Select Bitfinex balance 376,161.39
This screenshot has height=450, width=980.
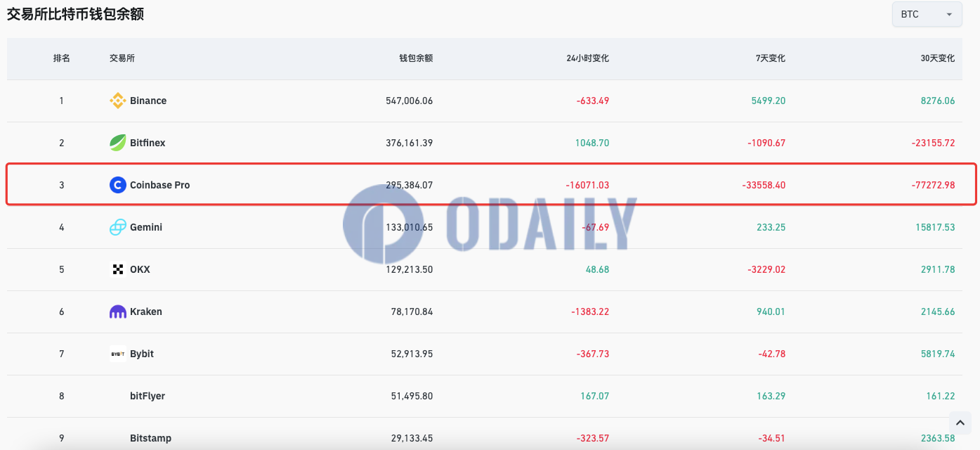coord(410,143)
